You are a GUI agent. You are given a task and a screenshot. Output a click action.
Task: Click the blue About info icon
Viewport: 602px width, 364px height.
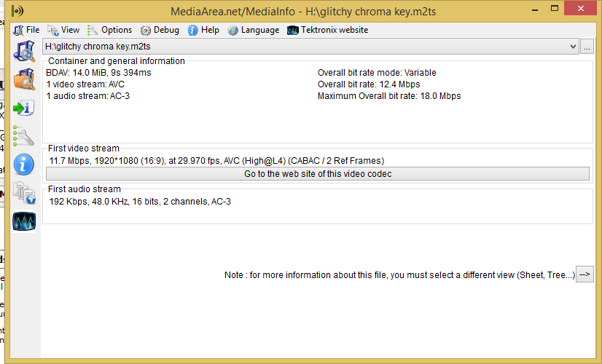click(24, 165)
